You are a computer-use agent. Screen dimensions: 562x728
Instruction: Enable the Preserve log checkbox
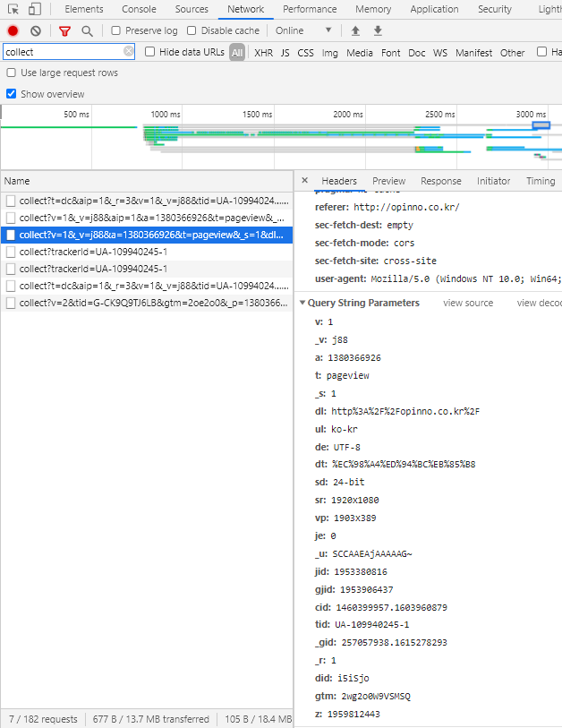116,30
